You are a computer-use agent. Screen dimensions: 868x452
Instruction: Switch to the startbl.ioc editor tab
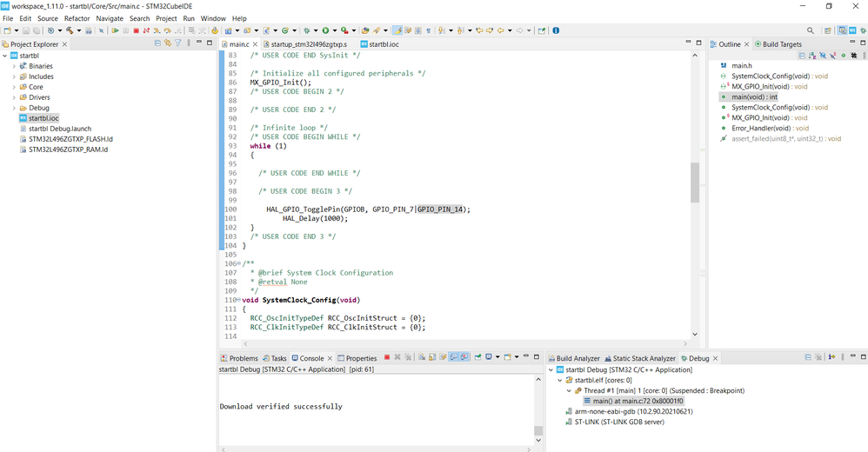[380, 44]
